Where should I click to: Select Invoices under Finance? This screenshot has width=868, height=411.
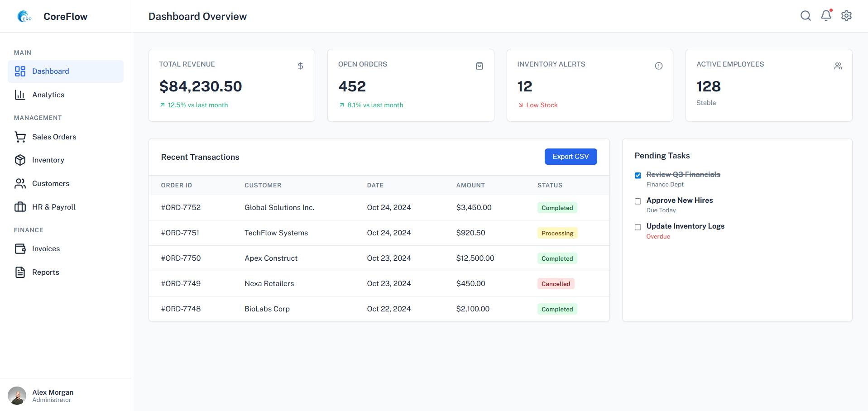(46, 249)
